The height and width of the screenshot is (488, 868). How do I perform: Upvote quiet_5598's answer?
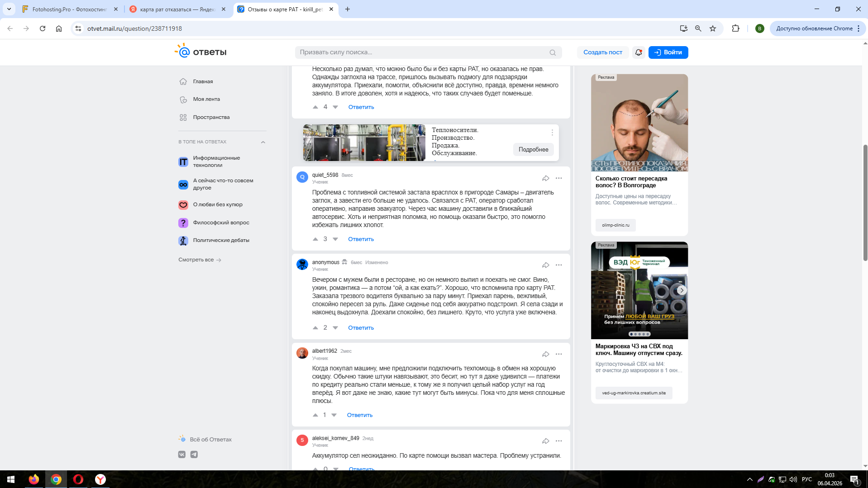click(315, 239)
